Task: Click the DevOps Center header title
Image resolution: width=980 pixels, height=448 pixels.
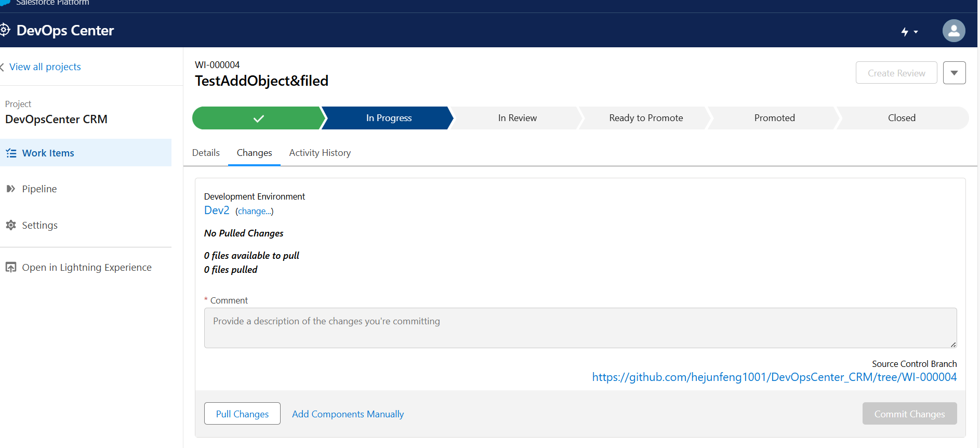Action: point(65,31)
